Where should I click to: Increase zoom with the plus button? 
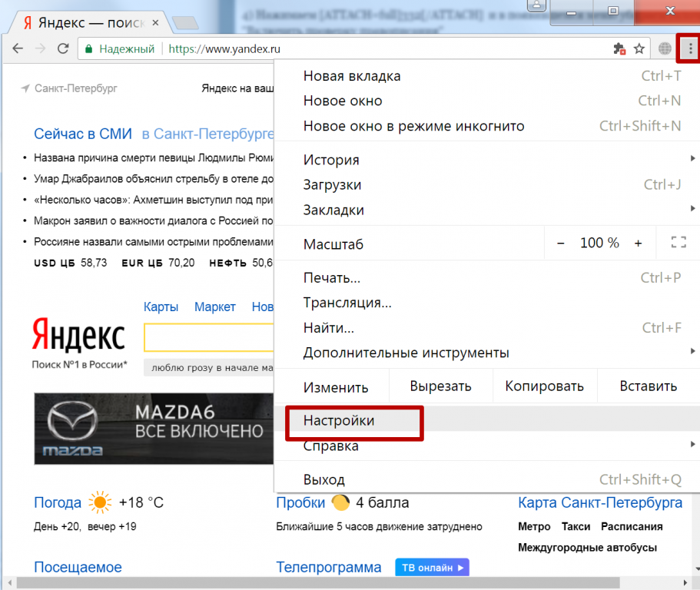tap(638, 244)
